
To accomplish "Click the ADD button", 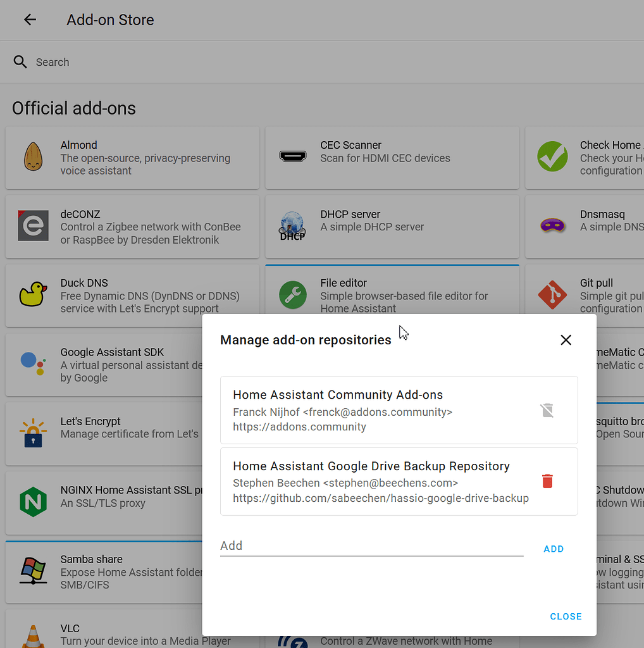I will click(x=554, y=549).
